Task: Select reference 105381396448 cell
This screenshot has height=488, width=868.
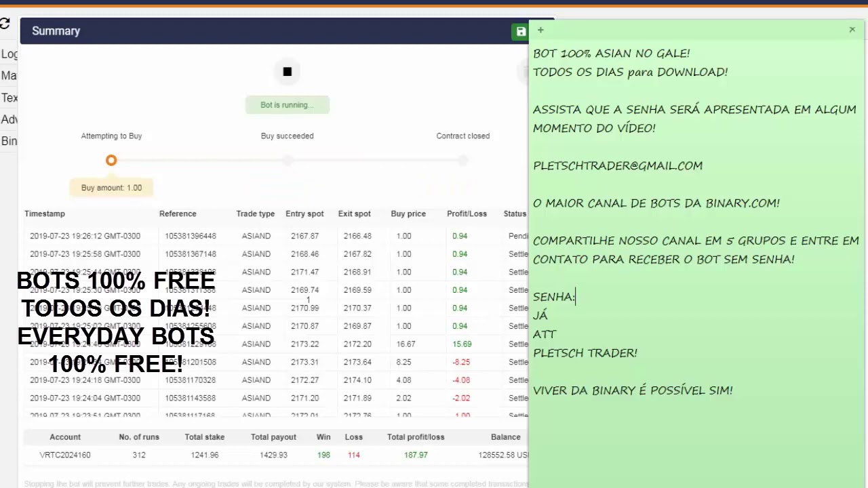Action: [x=191, y=236]
